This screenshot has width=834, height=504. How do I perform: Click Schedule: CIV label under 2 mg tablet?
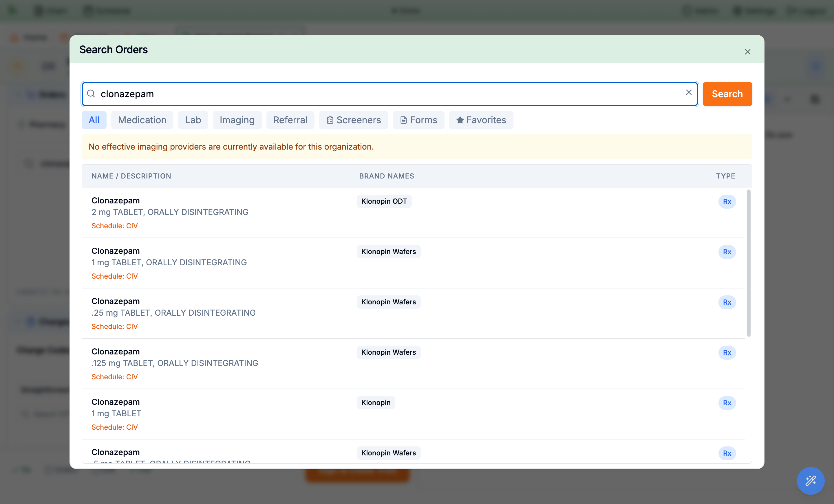point(114,226)
